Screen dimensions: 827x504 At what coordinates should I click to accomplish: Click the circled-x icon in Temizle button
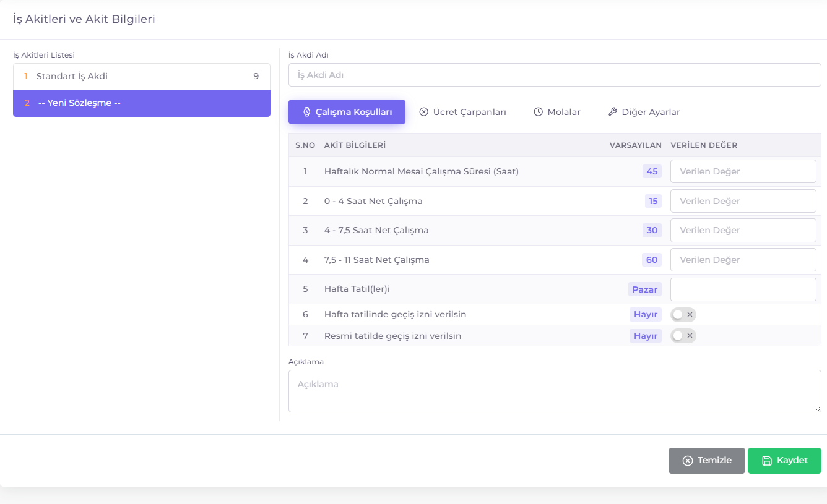(688, 461)
